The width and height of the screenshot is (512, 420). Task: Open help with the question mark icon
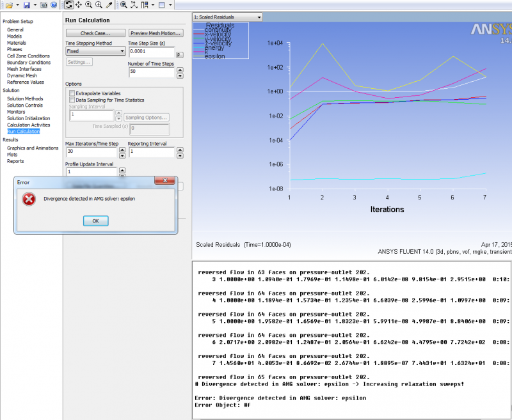click(54, 5)
